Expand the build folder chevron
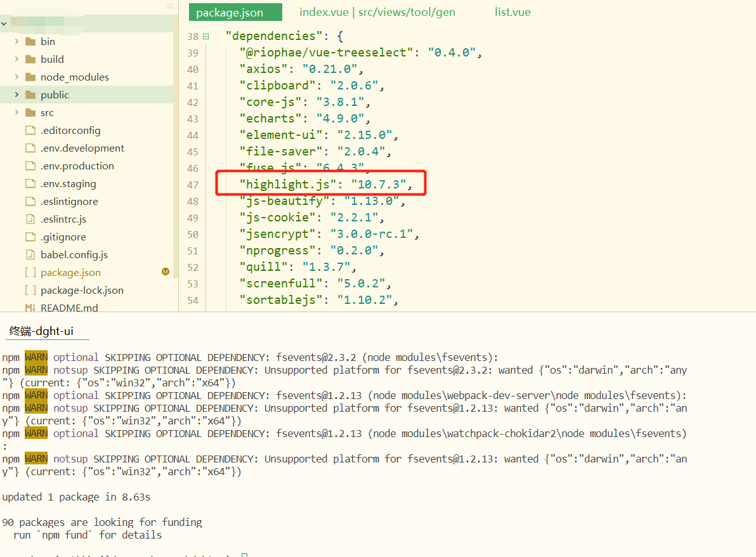The height and width of the screenshot is (557, 756). (17, 60)
